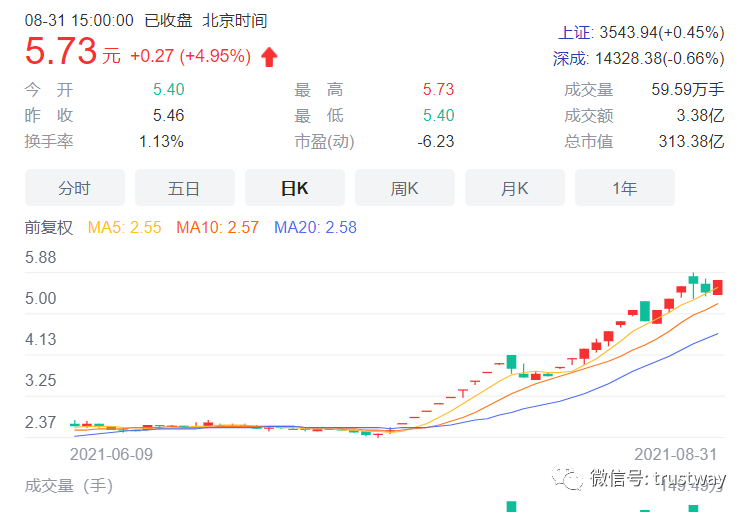
Task: Select the 月K monthly chart tab
Action: click(514, 188)
